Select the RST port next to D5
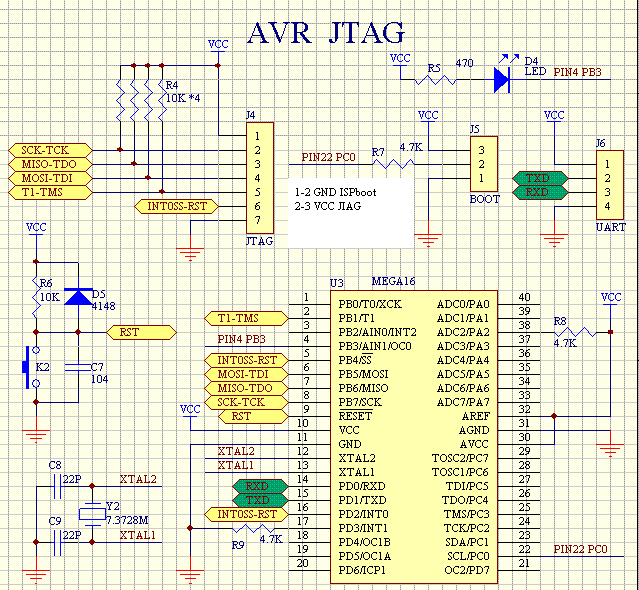The height and width of the screenshot is (590, 639). 141,332
